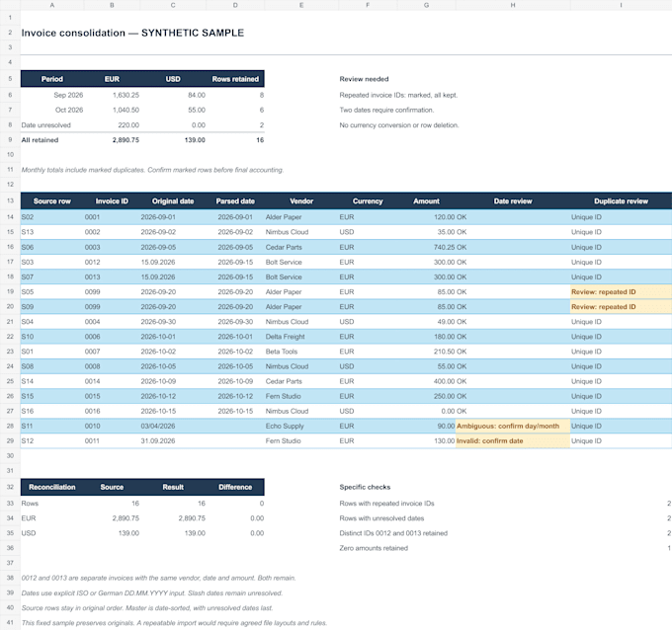The height and width of the screenshot is (630, 672).
Task: Click column header A
Action: click(52, 5)
